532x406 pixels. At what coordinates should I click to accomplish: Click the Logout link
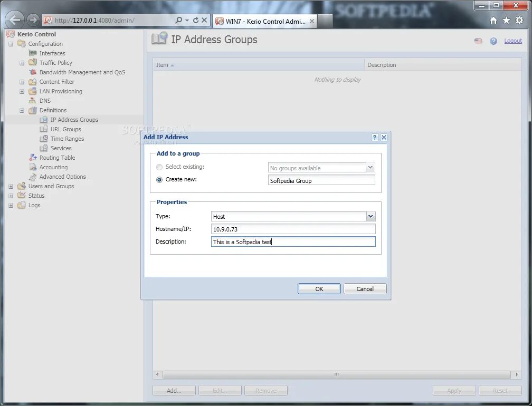coord(512,41)
